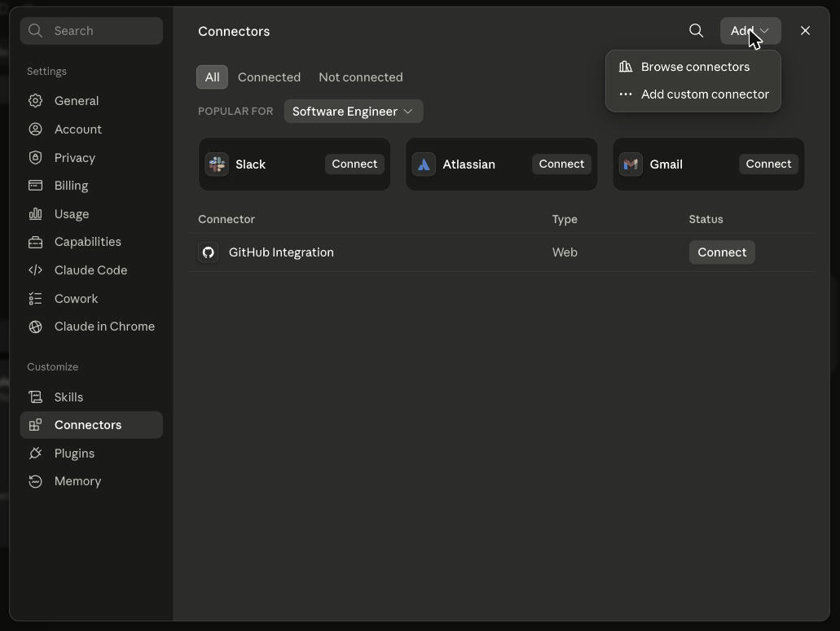
Task: Click the Claude in Chrome globe icon
Action: coord(35,326)
